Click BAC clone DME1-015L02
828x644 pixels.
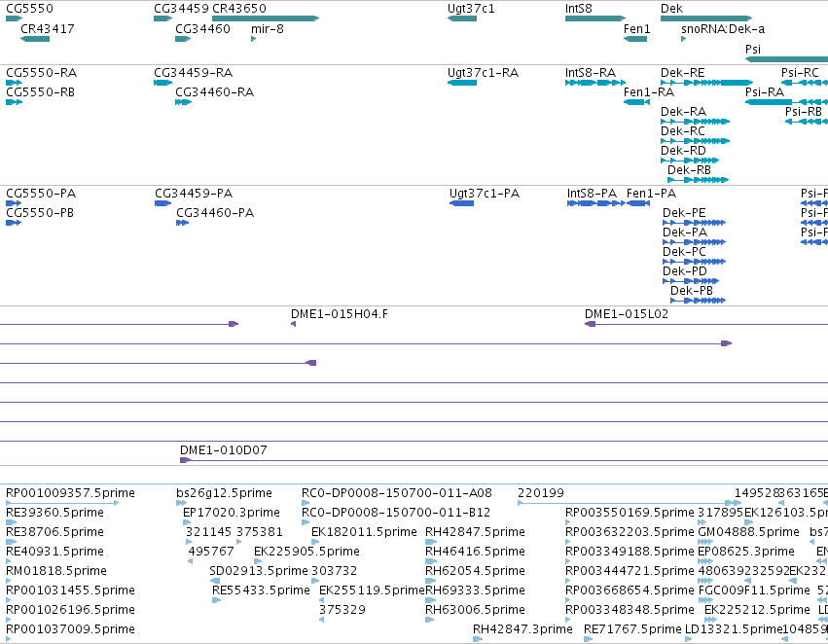coord(706,324)
